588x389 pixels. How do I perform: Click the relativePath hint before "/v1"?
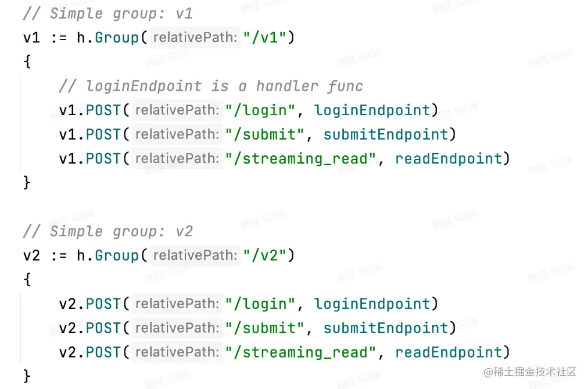click(195, 38)
